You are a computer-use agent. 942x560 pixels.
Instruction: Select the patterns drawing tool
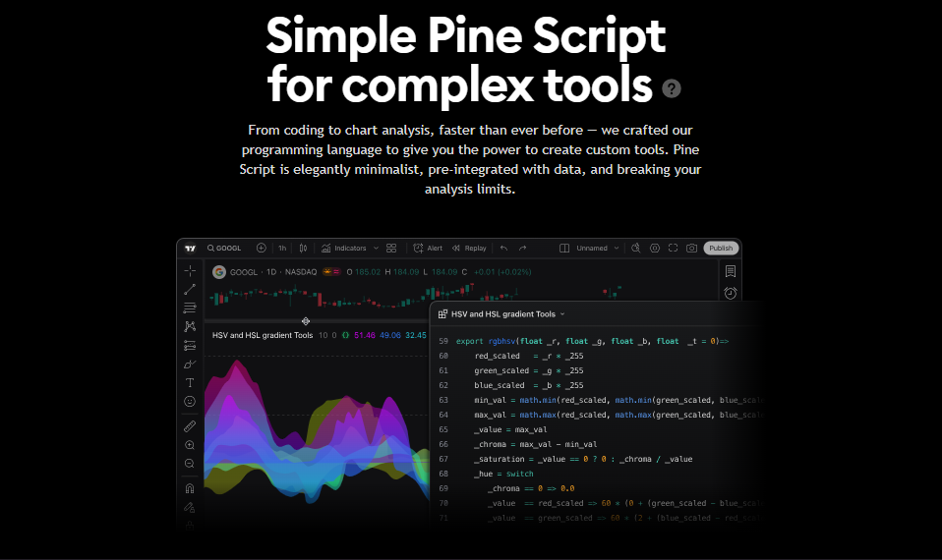(x=190, y=326)
